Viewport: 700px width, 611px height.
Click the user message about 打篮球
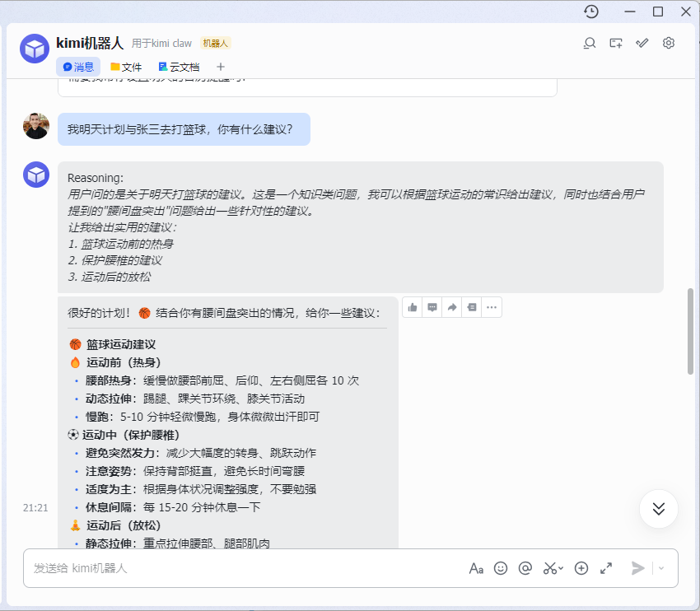(x=184, y=129)
